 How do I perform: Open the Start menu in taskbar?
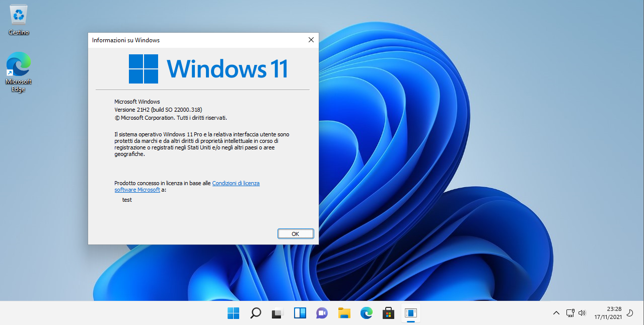coord(233,313)
